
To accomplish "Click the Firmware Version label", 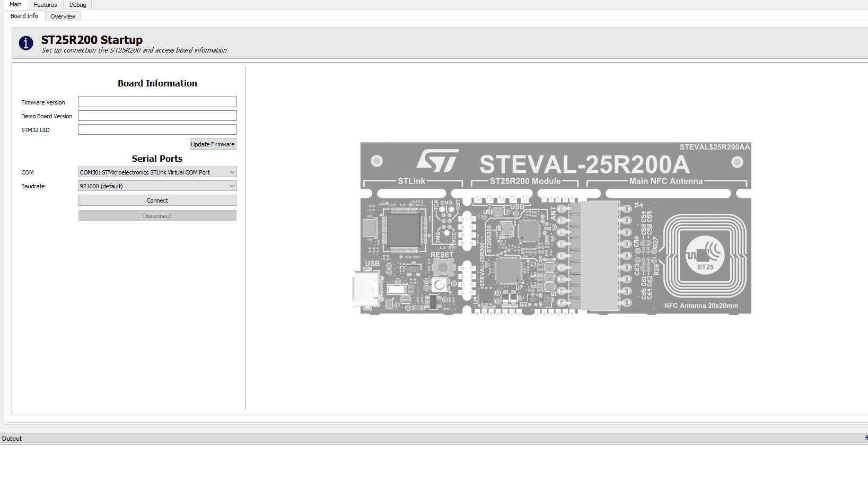I will click(43, 102).
